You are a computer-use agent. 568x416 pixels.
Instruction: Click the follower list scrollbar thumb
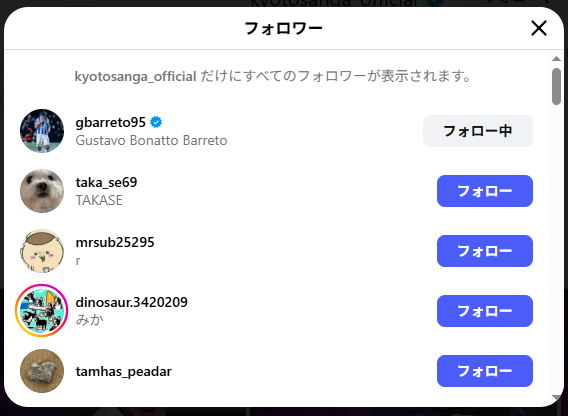tap(556, 87)
